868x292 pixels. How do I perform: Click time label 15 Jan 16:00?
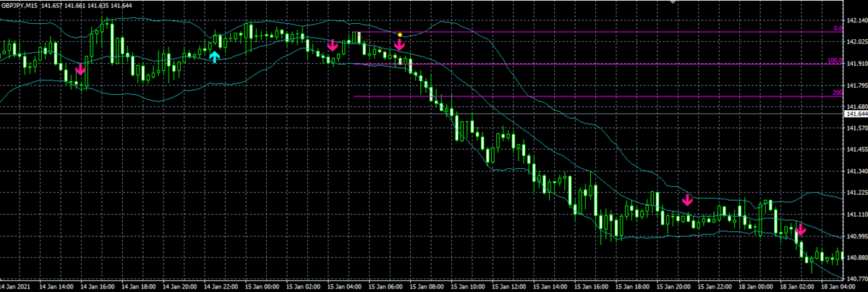tap(592, 287)
